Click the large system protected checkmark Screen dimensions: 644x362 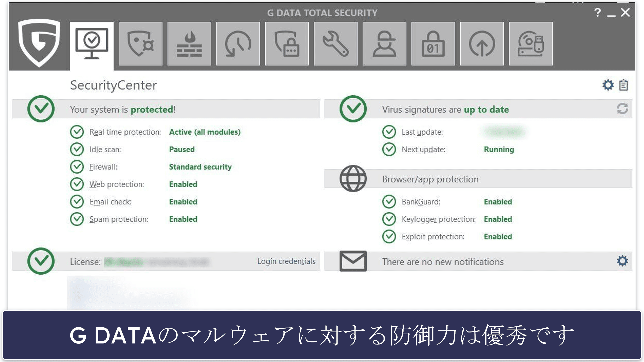(41, 109)
